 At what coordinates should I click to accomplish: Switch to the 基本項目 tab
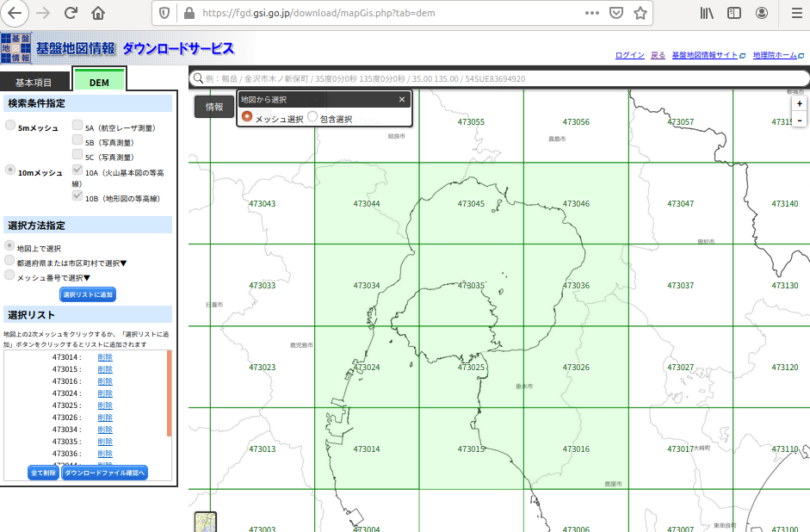(x=35, y=80)
